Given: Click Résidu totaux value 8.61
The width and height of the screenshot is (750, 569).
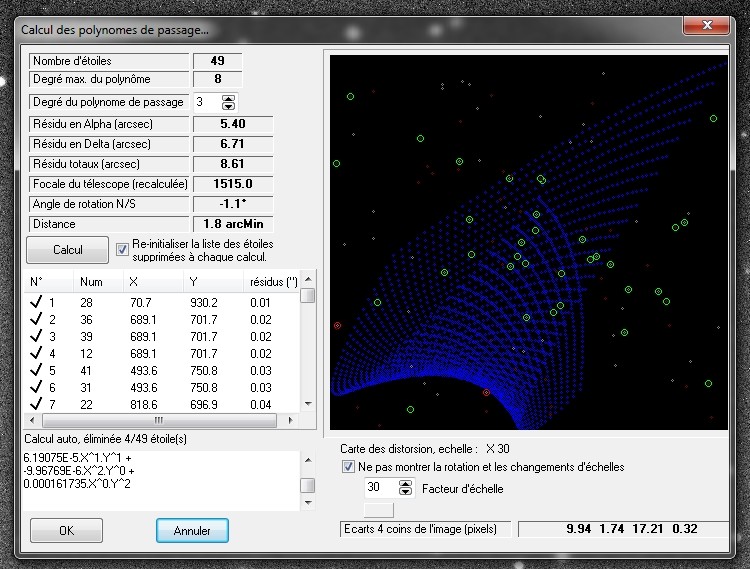Looking at the screenshot, I should 233,164.
